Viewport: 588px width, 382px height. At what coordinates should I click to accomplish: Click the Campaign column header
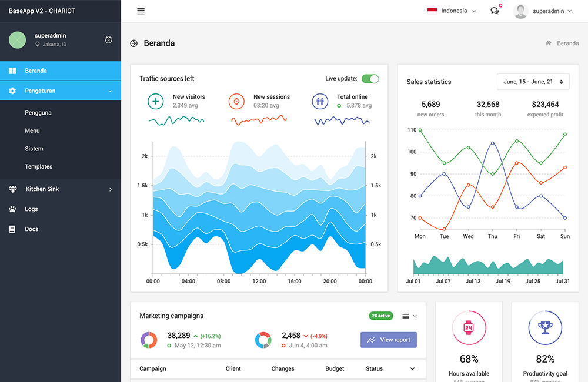point(153,369)
